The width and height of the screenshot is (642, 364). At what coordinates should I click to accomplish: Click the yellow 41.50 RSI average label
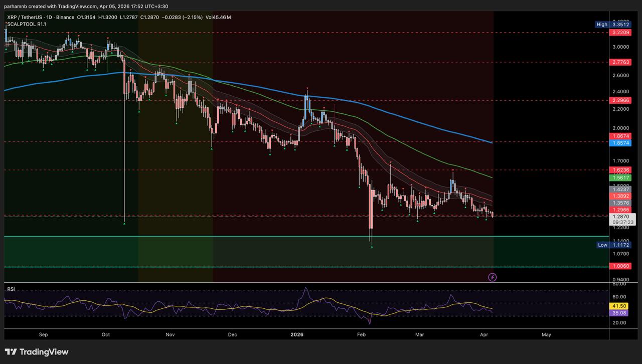coord(620,306)
